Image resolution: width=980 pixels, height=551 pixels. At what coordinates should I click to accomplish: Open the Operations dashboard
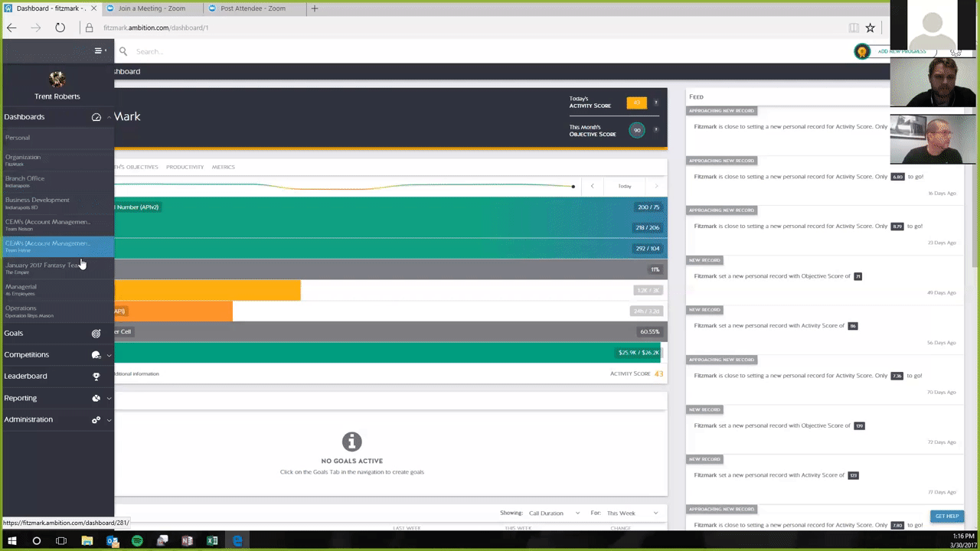[57, 311]
